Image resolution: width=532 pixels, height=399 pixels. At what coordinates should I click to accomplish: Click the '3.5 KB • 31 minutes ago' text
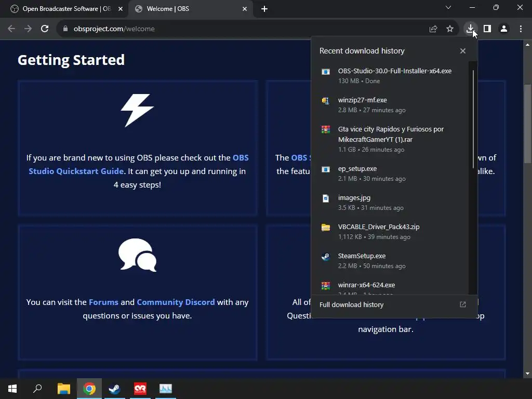pos(371,208)
